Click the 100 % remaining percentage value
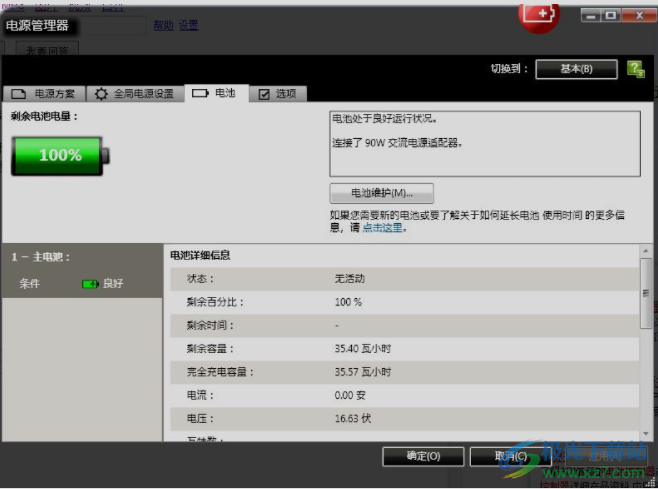The width and height of the screenshot is (658, 489). (x=348, y=302)
